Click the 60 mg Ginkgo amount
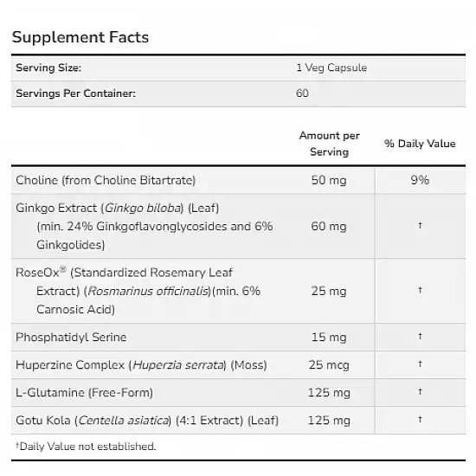Screen dimensions: 476x476 (329, 227)
